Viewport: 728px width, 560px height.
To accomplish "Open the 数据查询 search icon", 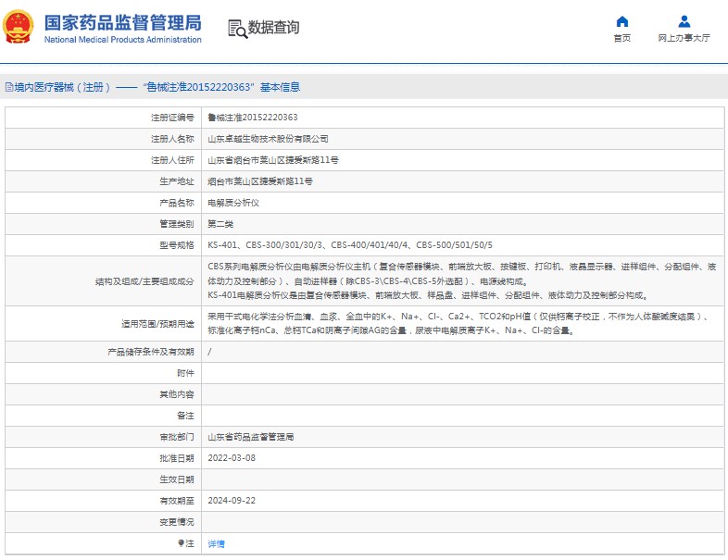I will 237,29.
